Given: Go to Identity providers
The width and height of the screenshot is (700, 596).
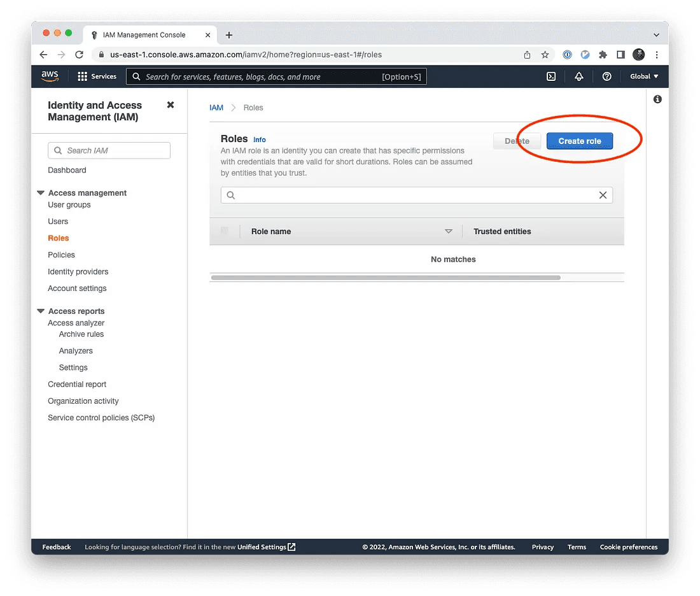Looking at the screenshot, I should coord(78,272).
